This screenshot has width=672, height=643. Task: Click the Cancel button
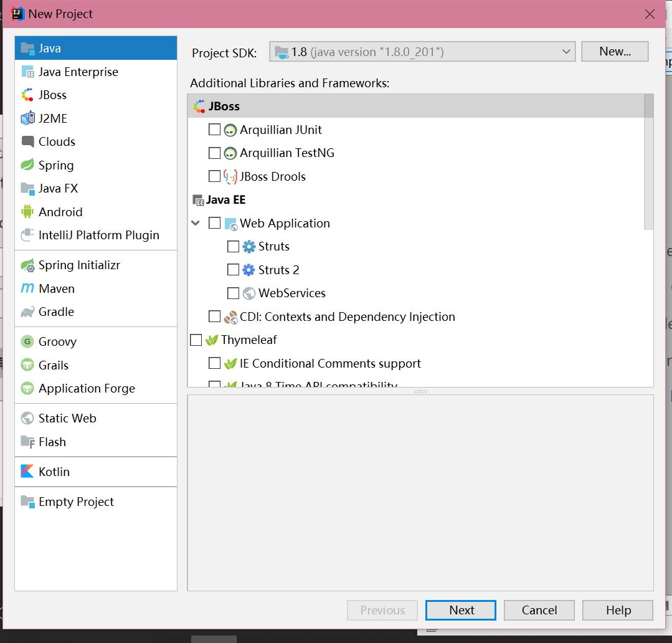(539, 610)
